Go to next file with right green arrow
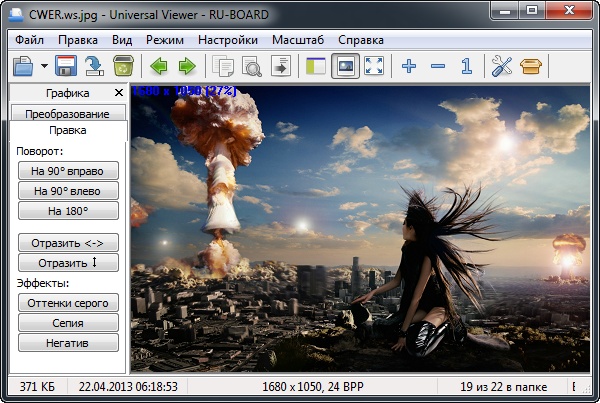 pyautogui.click(x=186, y=67)
